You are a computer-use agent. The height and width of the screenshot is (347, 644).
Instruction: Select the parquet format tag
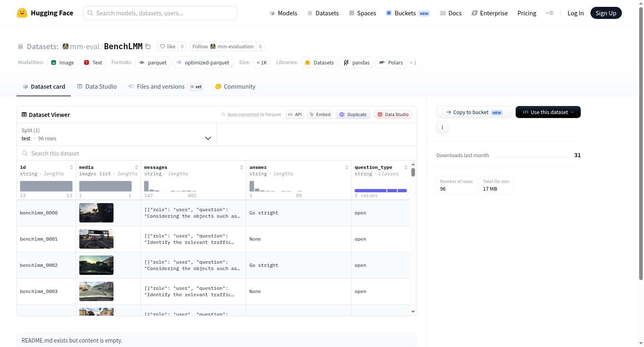[153, 62]
